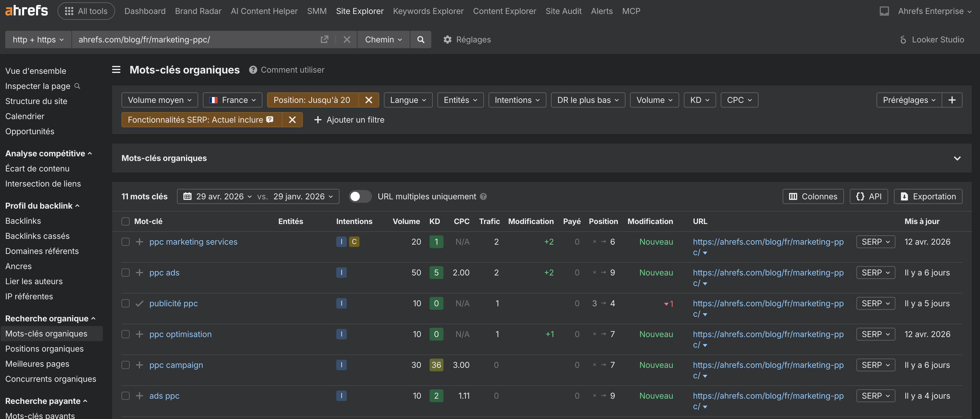Click the checkmark icon beside publicité ppc
980x419 pixels.
tap(140, 303)
